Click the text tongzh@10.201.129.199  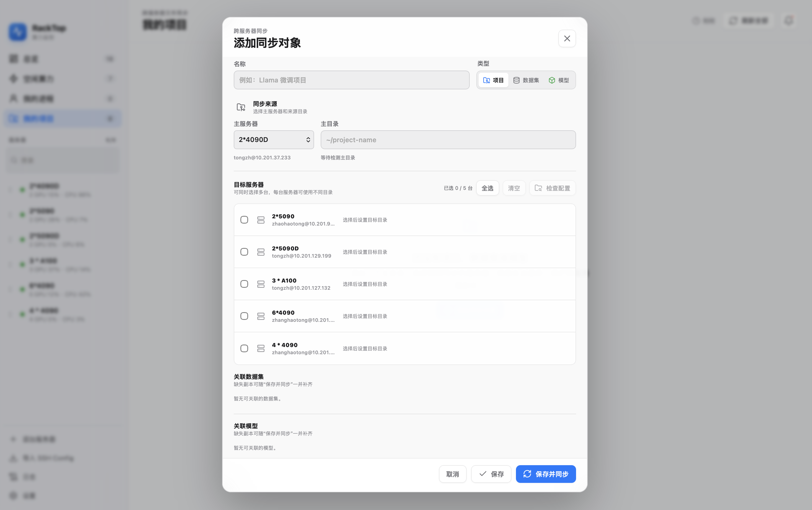pos(302,256)
